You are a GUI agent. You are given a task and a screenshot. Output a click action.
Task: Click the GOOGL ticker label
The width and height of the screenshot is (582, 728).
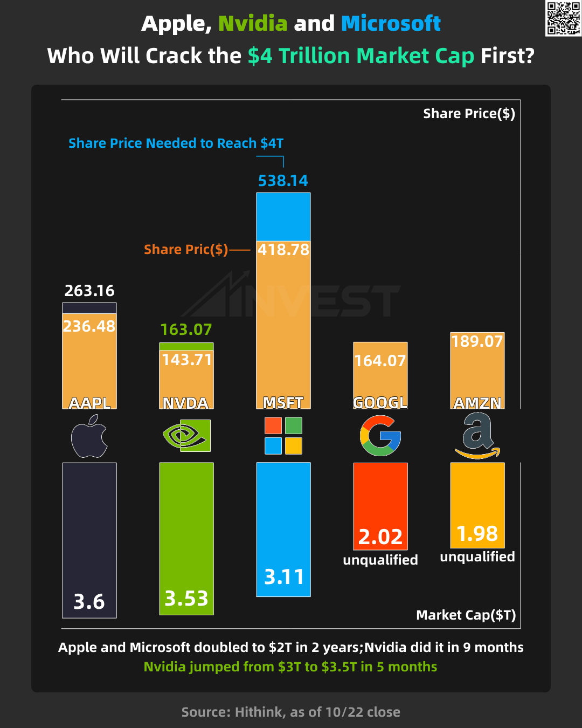pyautogui.click(x=380, y=402)
